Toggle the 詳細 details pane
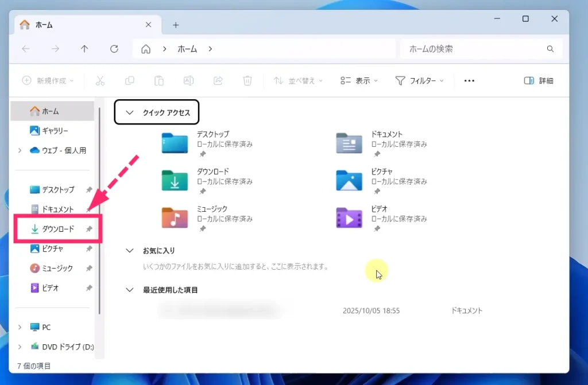This screenshot has height=385, width=588. (539, 81)
